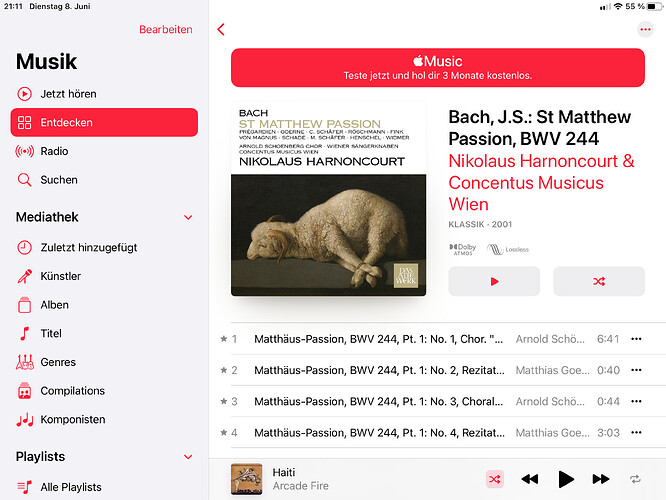Screen dimensions: 666x500
Task: Collapse the Mediathek section
Action: (187, 217)
